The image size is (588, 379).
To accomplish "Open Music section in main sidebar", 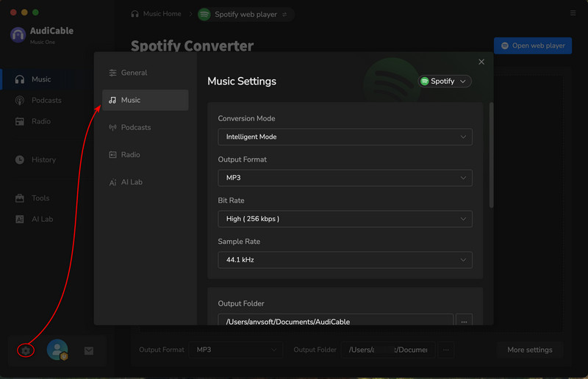I will pyautogui.click(x=47, y=79).
